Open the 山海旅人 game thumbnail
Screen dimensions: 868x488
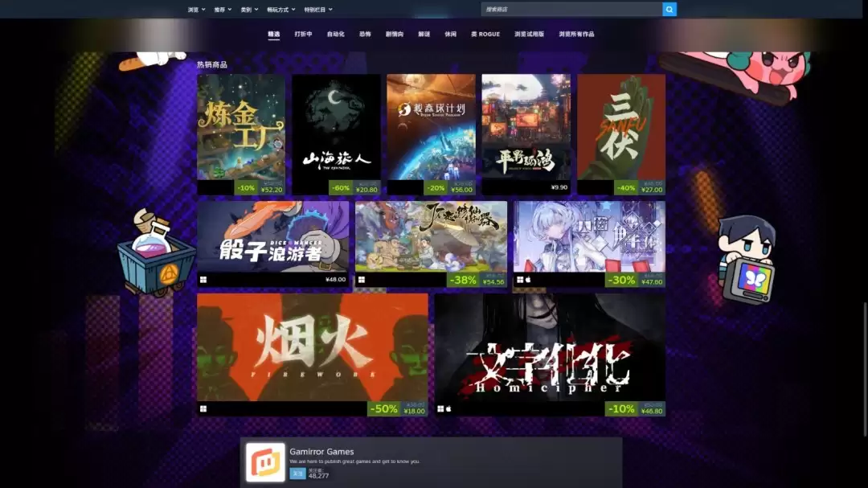336,131
